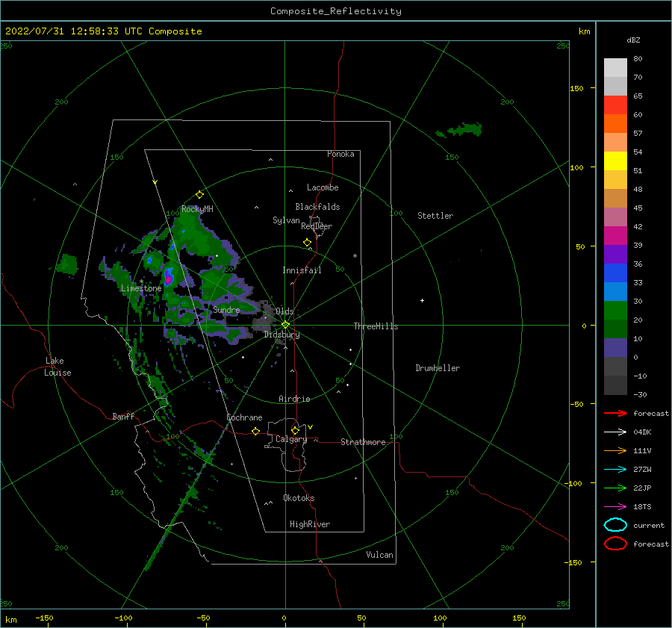Click white asterisk marker east of Innisfail
Viewport: 672px width, 628px height.
pos(355,256)
